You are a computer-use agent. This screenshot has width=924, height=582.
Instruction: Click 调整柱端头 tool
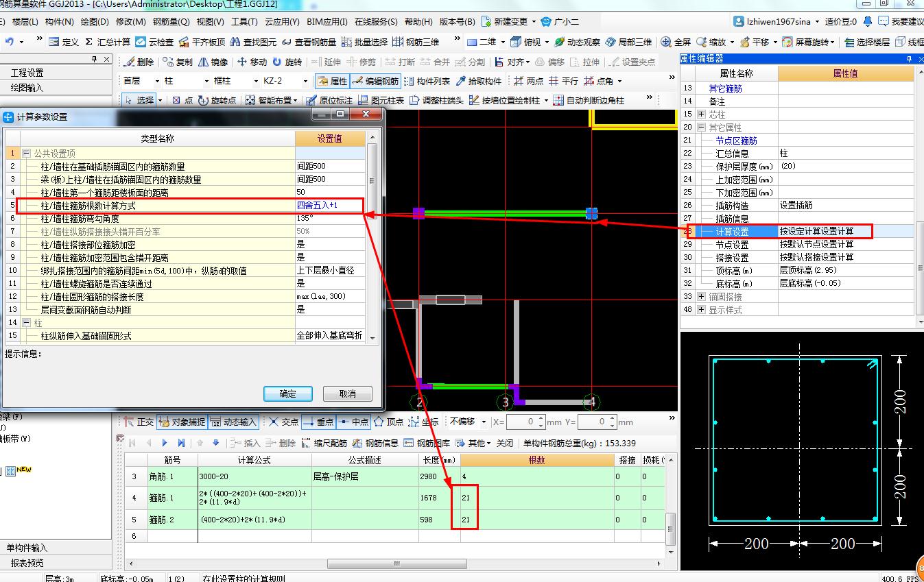point(436,100)
